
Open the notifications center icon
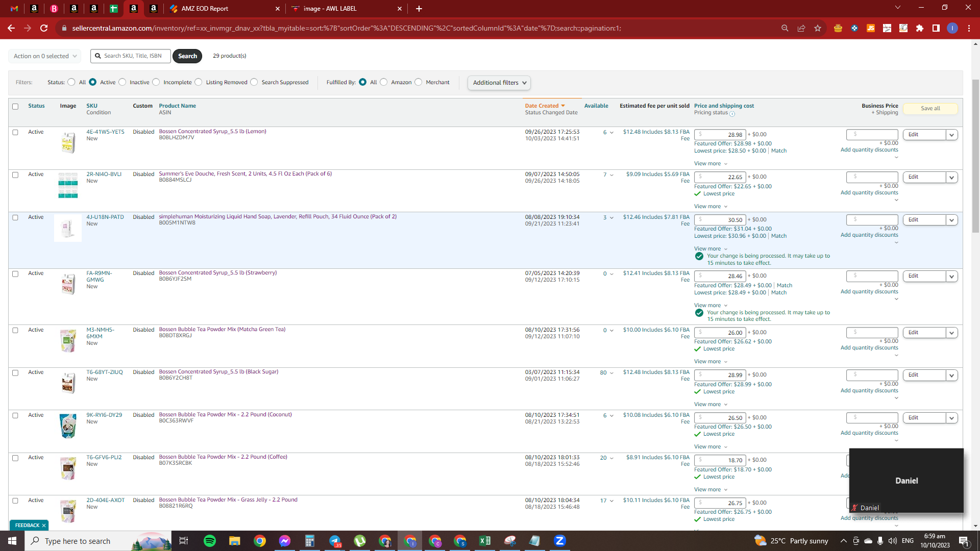[x=964, y=541]
